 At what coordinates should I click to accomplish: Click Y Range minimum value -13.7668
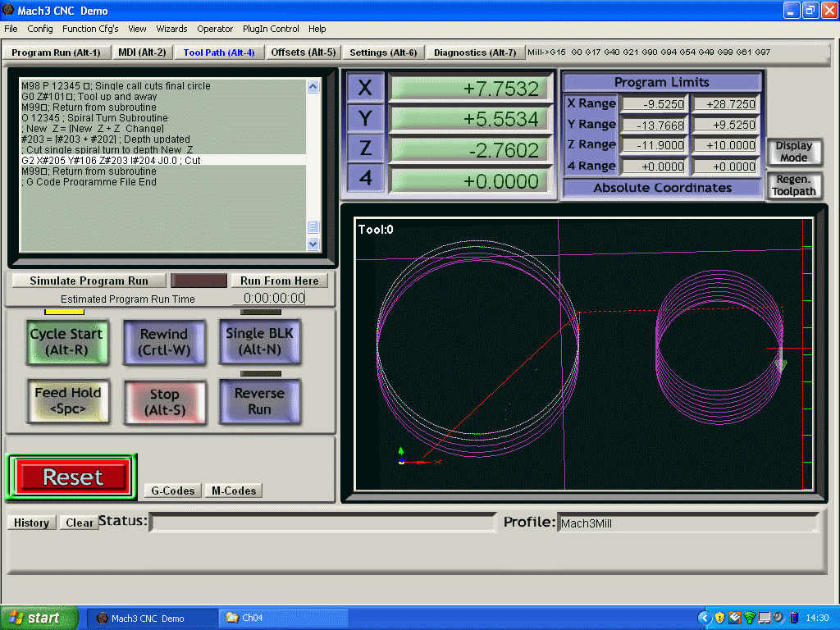654,126
